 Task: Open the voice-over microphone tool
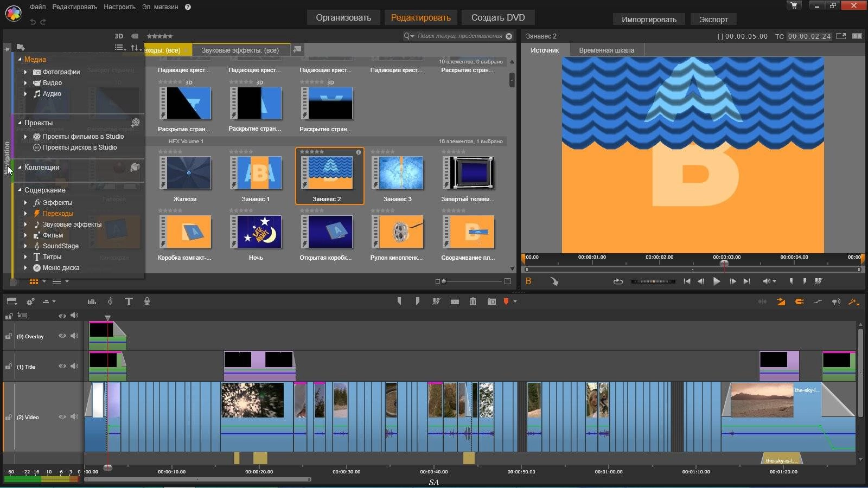147,301
